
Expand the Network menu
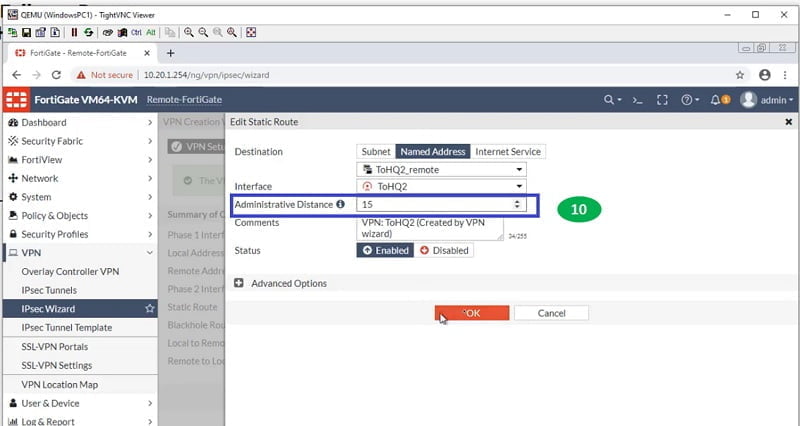click(79, 179)
